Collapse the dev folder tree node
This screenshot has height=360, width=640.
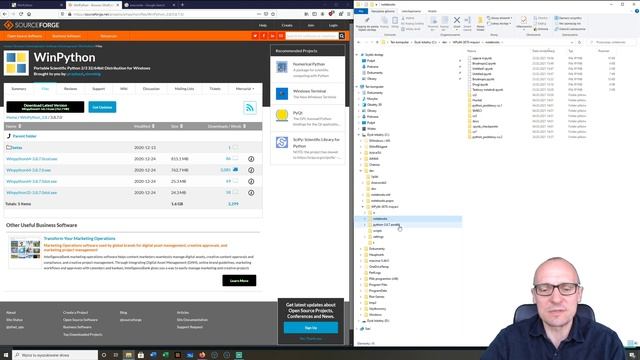pos(361,171)
